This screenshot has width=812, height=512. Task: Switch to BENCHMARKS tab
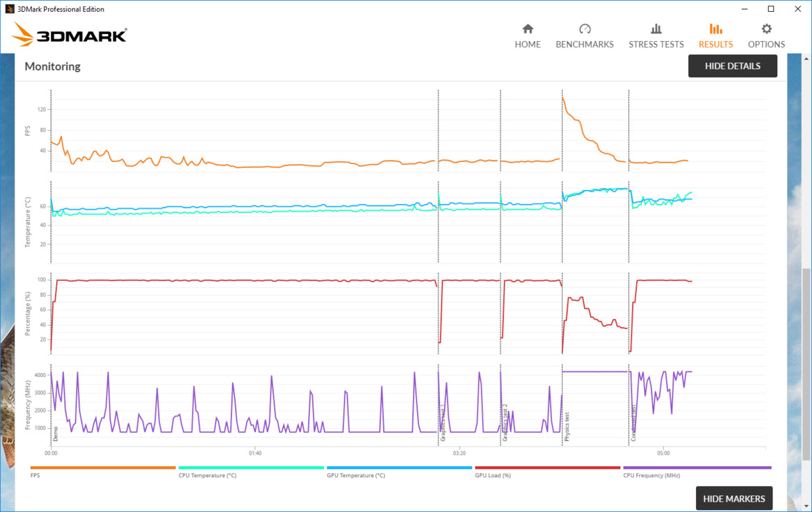[585, 35]
